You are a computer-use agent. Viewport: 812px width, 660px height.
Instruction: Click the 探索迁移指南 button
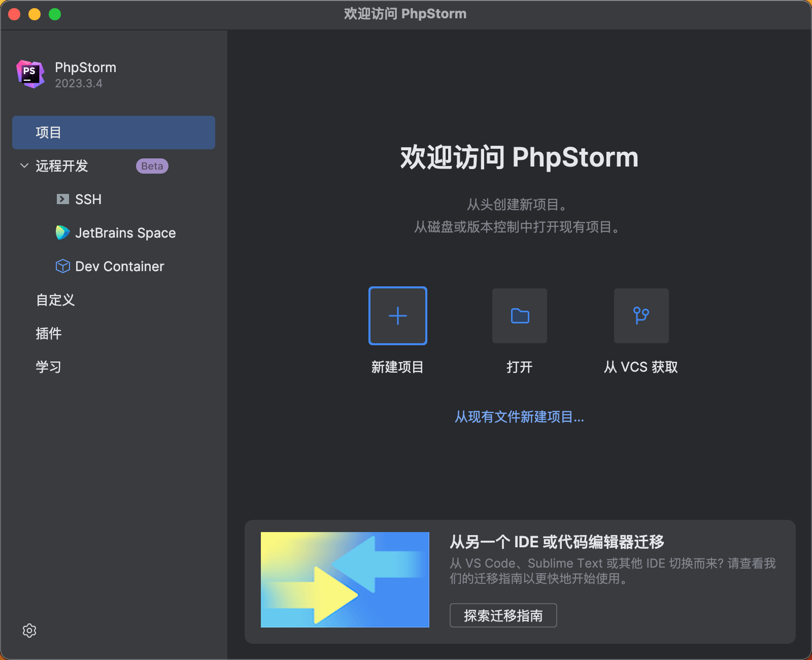(x=503, y=615)
